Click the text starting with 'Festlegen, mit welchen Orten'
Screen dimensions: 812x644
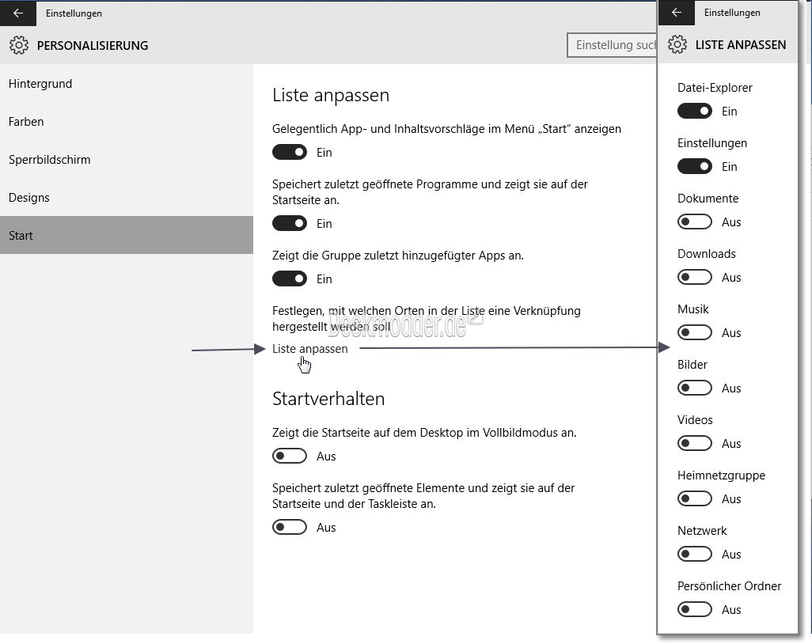(x=427, y=318)
